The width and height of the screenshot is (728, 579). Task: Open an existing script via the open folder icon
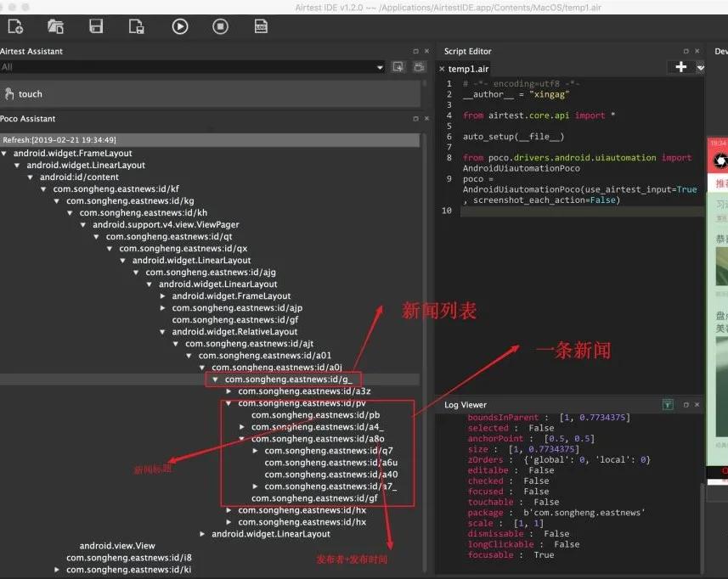[x=56, y=26]
